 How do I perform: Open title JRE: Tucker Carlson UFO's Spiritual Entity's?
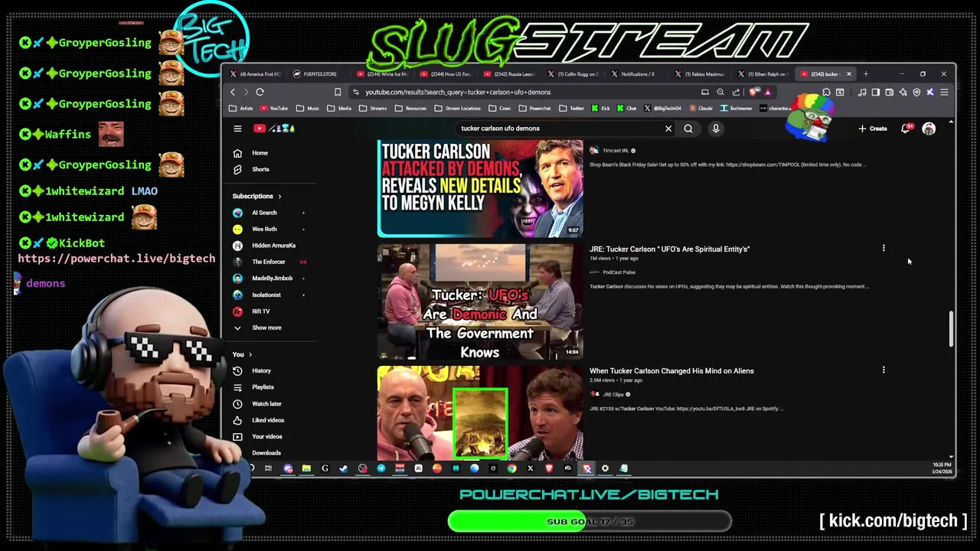[x=669, y=249]
